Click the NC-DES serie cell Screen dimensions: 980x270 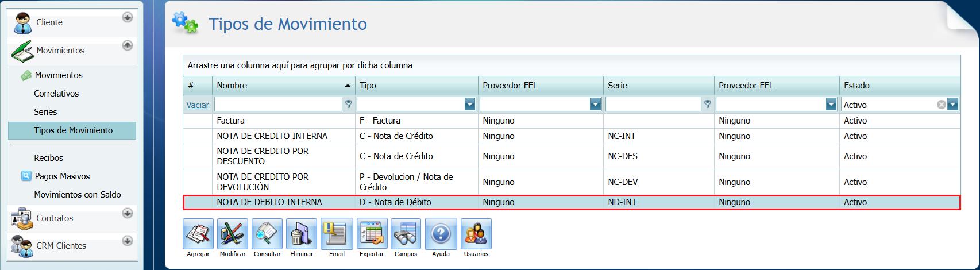tap(659, 156)
